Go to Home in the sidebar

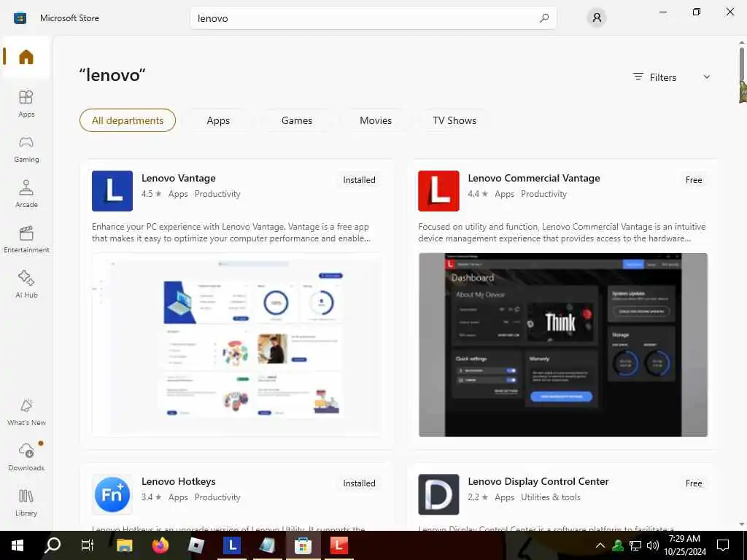26,57
